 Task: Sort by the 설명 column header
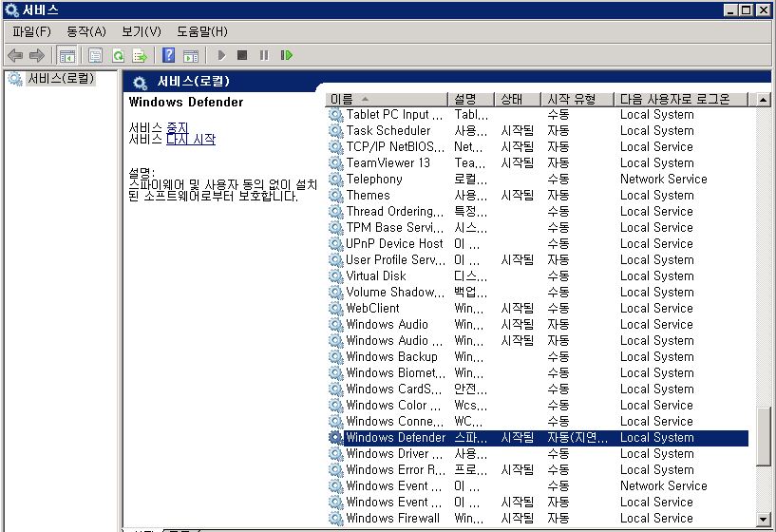click(x=471, y=100)
